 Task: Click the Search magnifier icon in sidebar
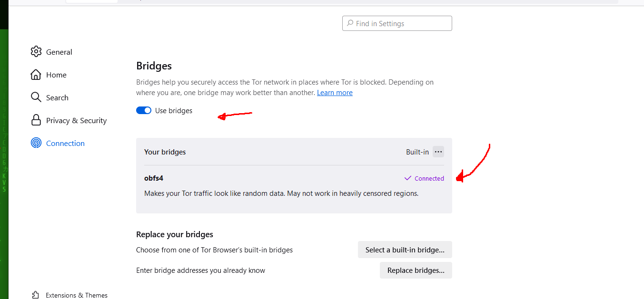point(36,97)
